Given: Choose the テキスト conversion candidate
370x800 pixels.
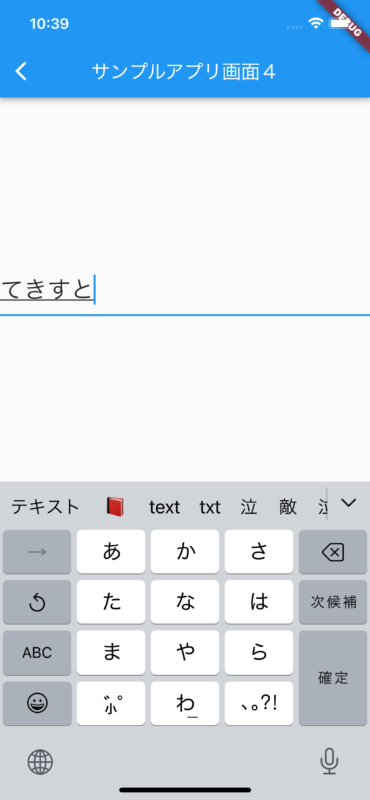Looking at the screenshot, I should point(45,507).
